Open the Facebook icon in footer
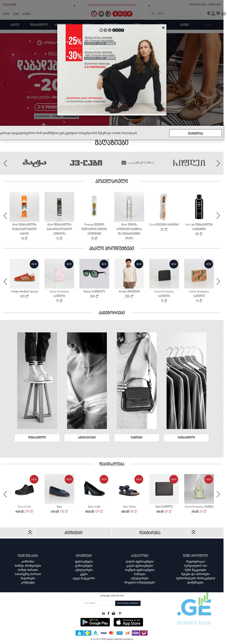 [108, 613]
